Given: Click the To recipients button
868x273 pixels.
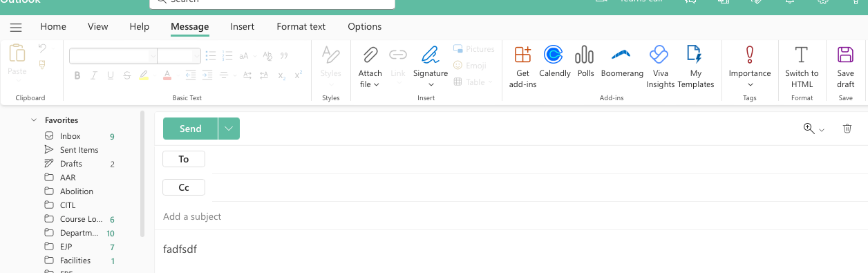Looking at the screenshot, I should pyautogui.click(x=184, y=159).
